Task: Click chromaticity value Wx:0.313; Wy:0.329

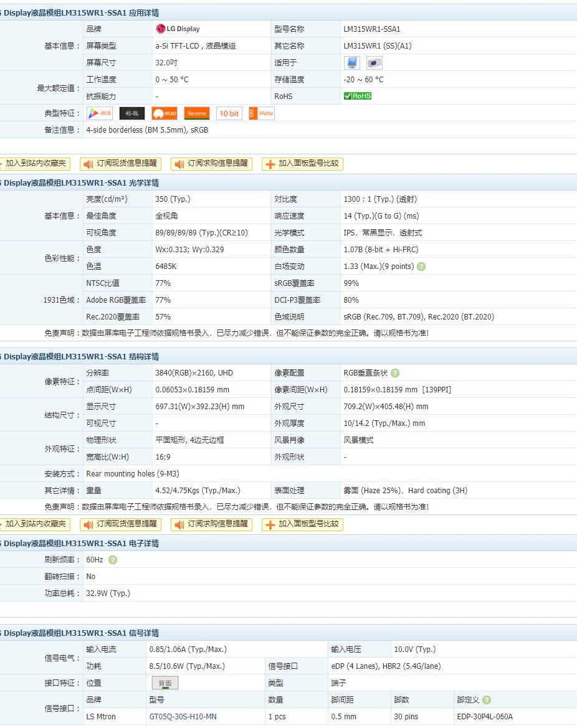Action: pyautogui.click(x=189, y=249)
